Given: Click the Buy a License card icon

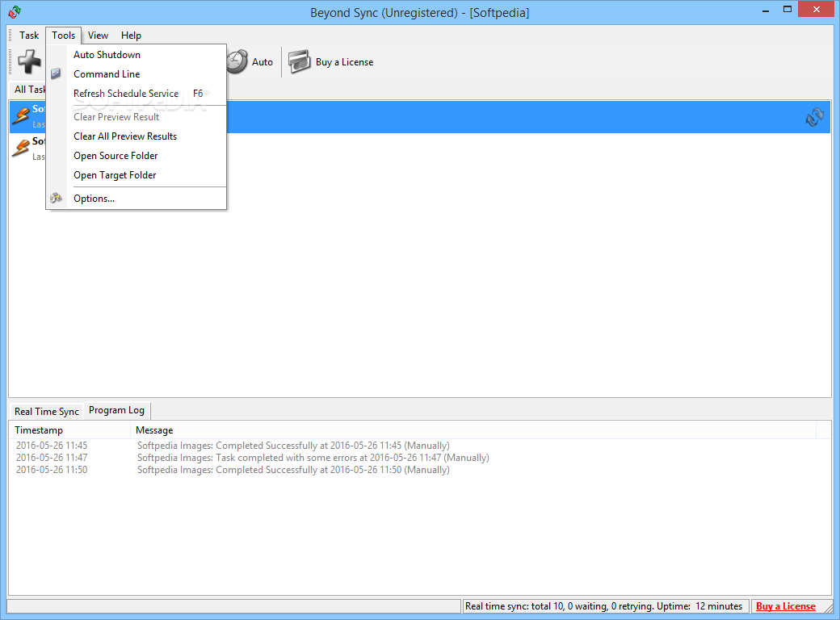Looking at the screenshot, I should click(300, 61).
